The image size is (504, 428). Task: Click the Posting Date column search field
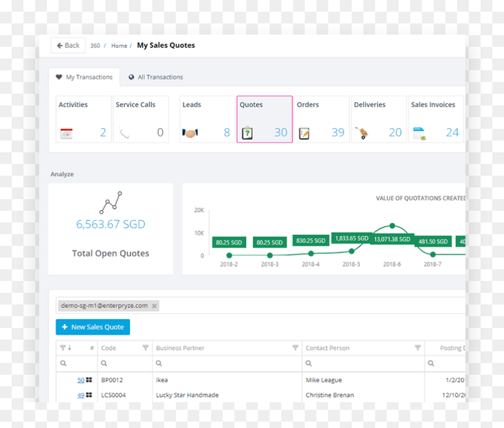click(x=445, y=364)
